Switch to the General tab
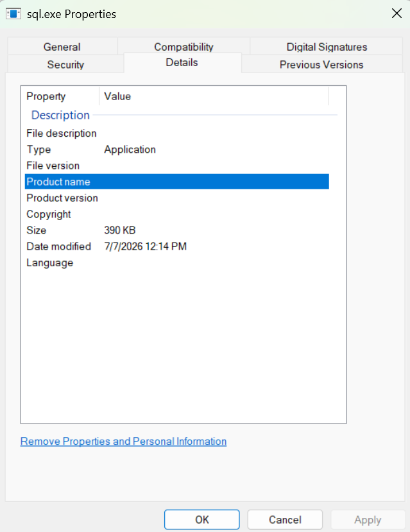This screenshot has height=532, width=410. pyautogui.click(x=62, y=46)
